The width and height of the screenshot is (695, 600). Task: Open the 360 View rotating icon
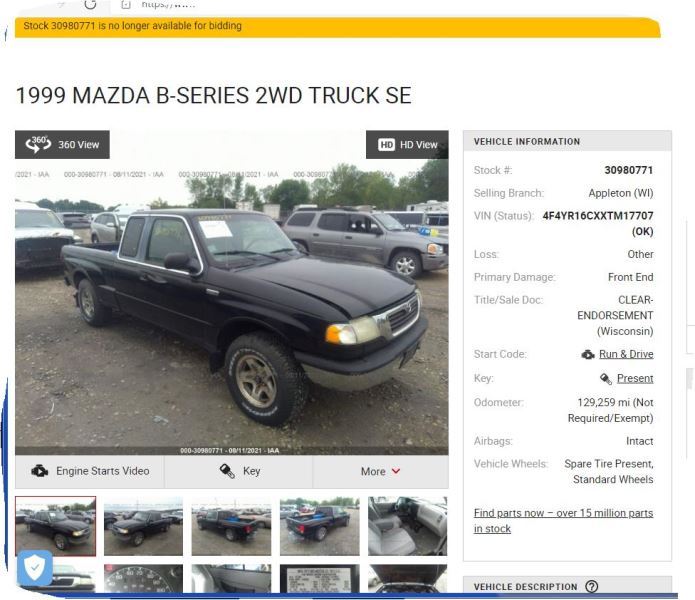38,144
